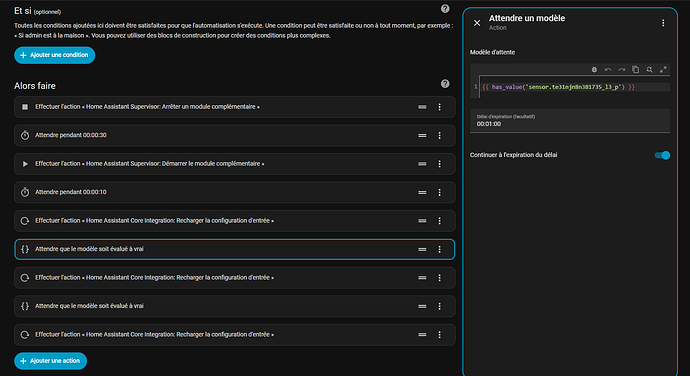Click reload icon on the last Recharger row
This screenshot has width=690, height=376.
(x=25, y=335)
